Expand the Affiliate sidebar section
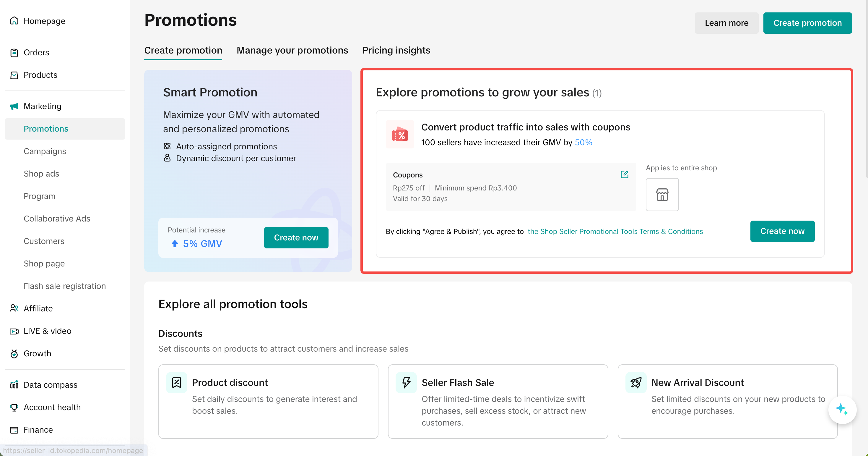This screenshot has height=456, width=868. click(x=38, y=308)
